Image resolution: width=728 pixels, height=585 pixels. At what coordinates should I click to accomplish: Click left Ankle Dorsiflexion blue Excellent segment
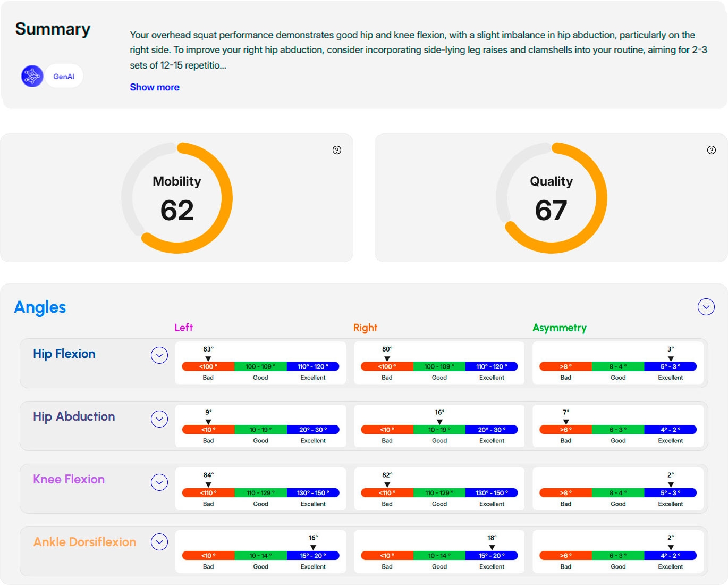tap(313, 556)
